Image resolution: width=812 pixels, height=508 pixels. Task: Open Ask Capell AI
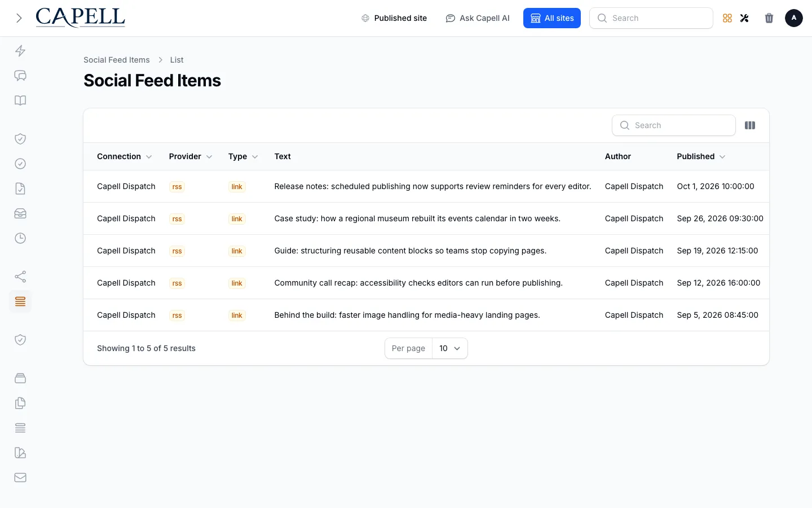pos(478,18)
